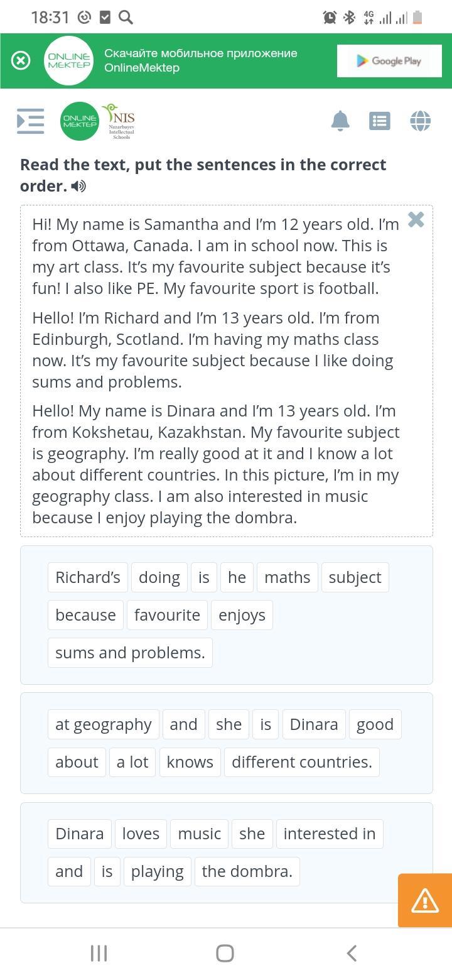Open the notifications bell
This screenshot has width=452, height=980.
[x=340, y=121]
